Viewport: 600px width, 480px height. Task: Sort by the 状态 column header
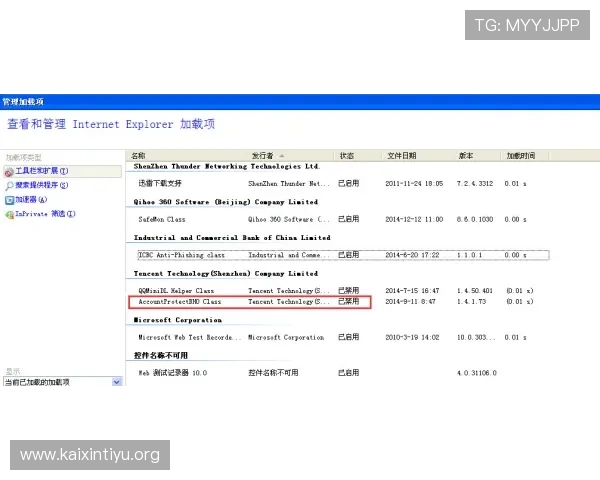[347, 156]
